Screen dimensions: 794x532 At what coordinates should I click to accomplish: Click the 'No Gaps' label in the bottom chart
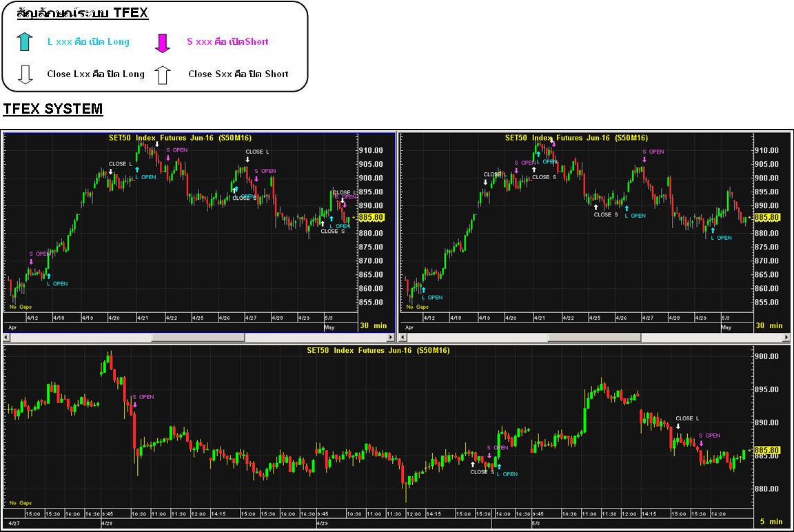tap(21, 502)
